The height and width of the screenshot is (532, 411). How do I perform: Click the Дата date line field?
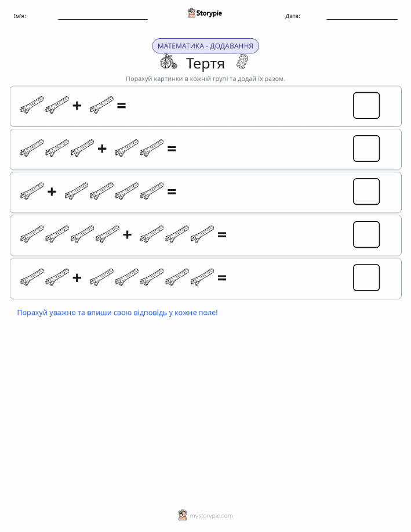(x=362, y=16)
